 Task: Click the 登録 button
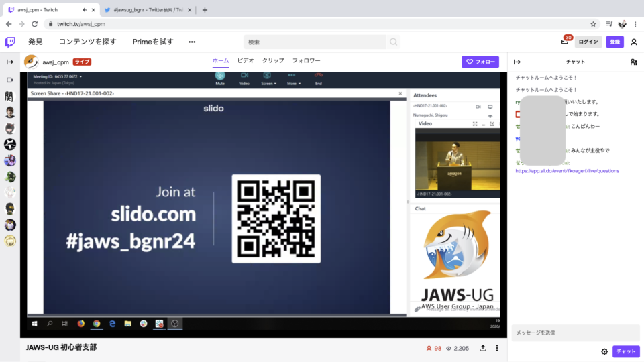click(615, 42)
